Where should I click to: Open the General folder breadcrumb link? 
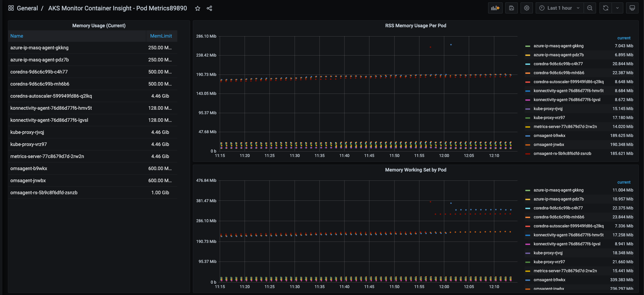27,8
